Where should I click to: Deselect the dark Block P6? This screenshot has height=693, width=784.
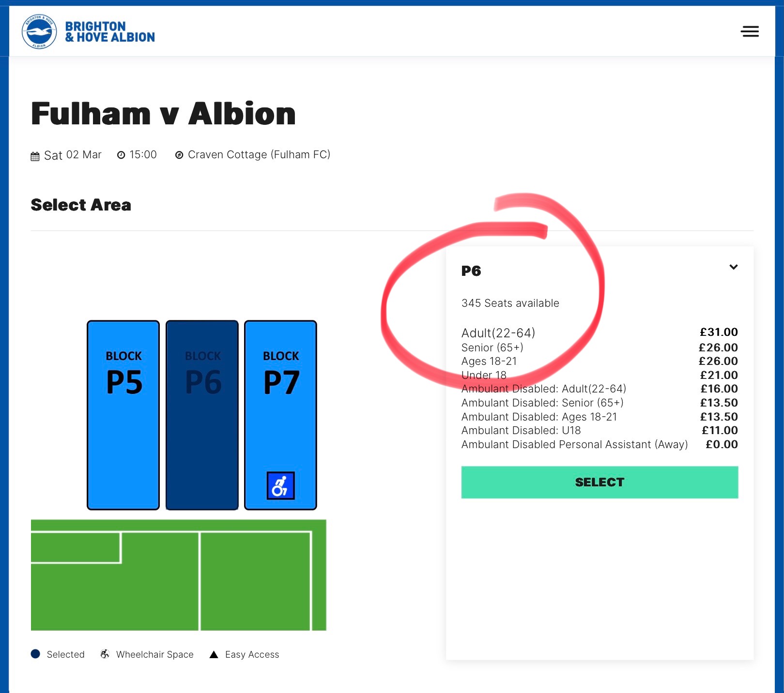(x=202, y=415)
